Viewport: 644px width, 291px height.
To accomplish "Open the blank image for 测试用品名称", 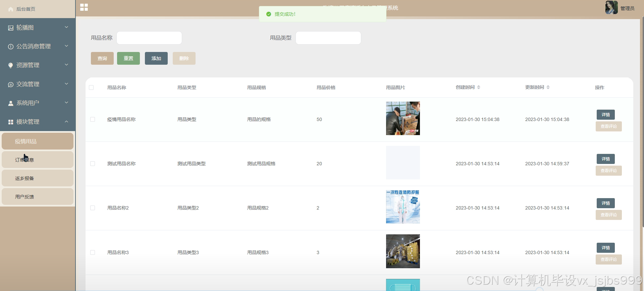I will point(403,163).
